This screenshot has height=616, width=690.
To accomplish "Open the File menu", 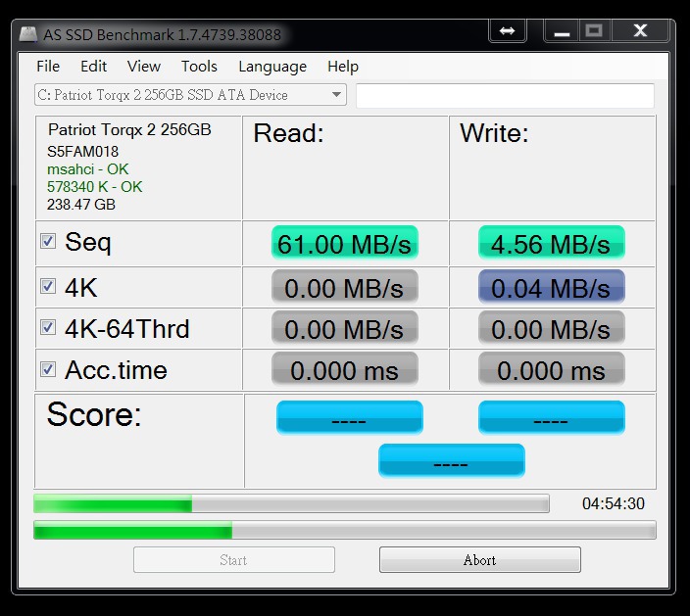I will (48, 67).
